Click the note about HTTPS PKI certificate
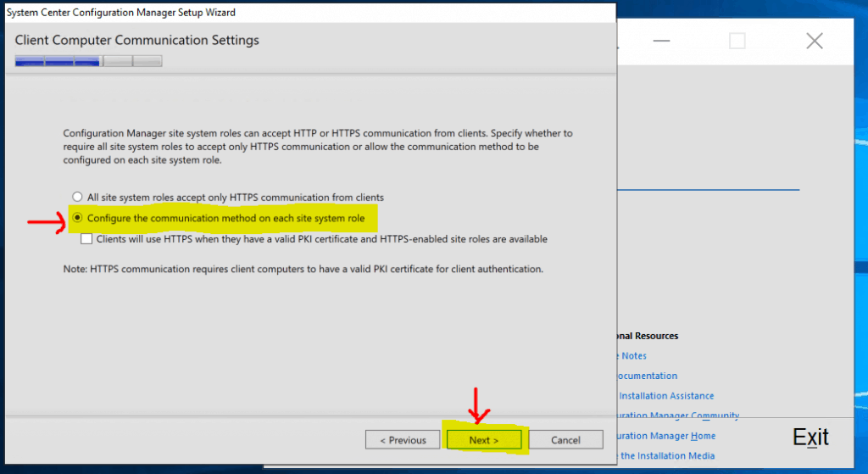Image resolution: width=868 pixels, height=474 pixels. 303,269
